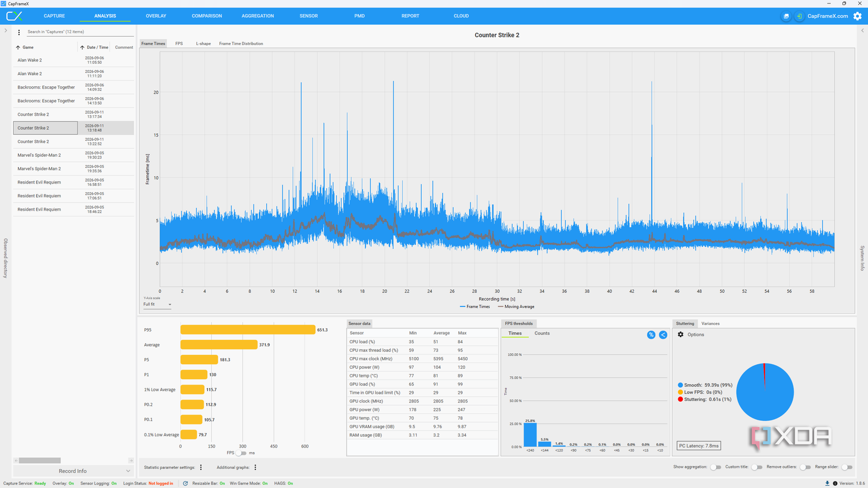Turn on the Range slider switch
Screen dimensions: 868x488
847,467
